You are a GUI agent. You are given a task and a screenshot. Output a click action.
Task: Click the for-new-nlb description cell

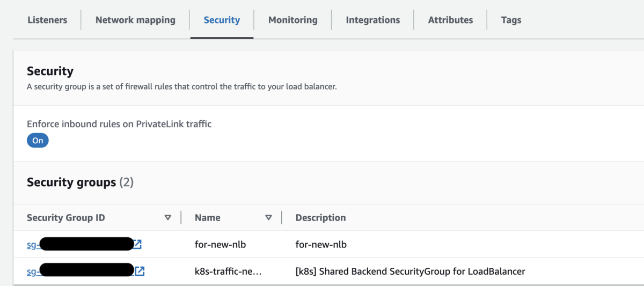tap(321, 245)
